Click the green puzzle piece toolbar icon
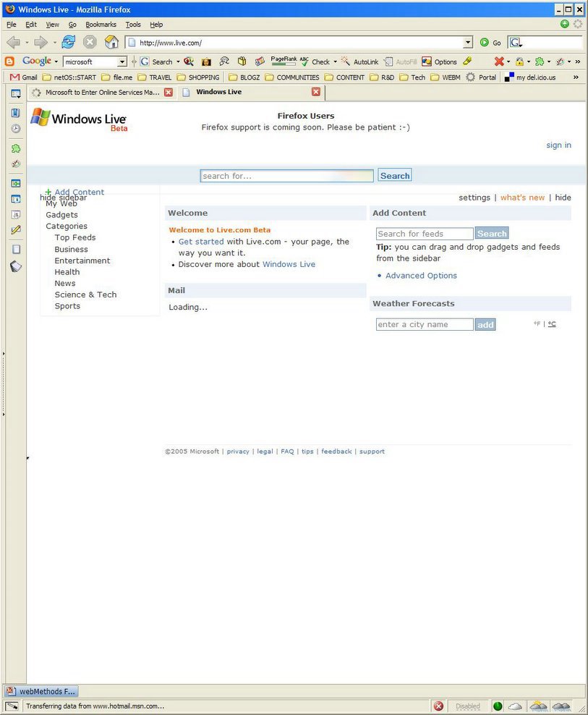The height and width of the screenshot is (715, 588). coord(540,61)
